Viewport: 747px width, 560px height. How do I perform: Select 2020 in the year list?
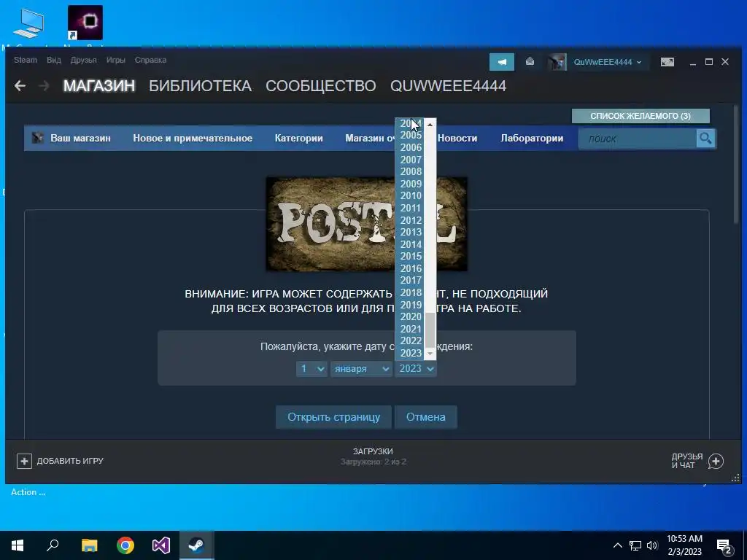(x=410, y=316)
